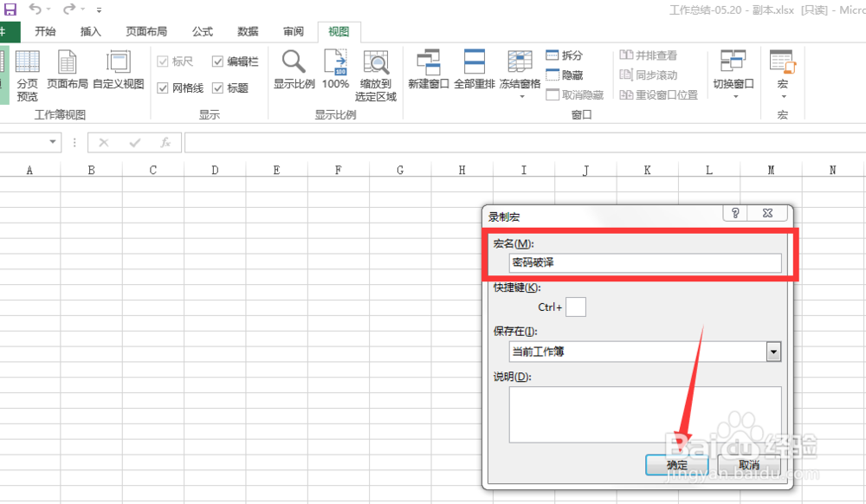Viewport: 866px width, 504px height.
Task: Click the 宏名 macro name input field
Action: pos(645,262)
